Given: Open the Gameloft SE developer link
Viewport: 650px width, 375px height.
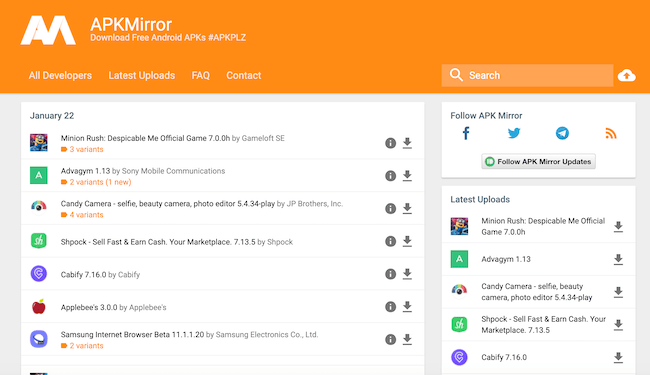Looking at the screenshot, I should tap(263, 138).
